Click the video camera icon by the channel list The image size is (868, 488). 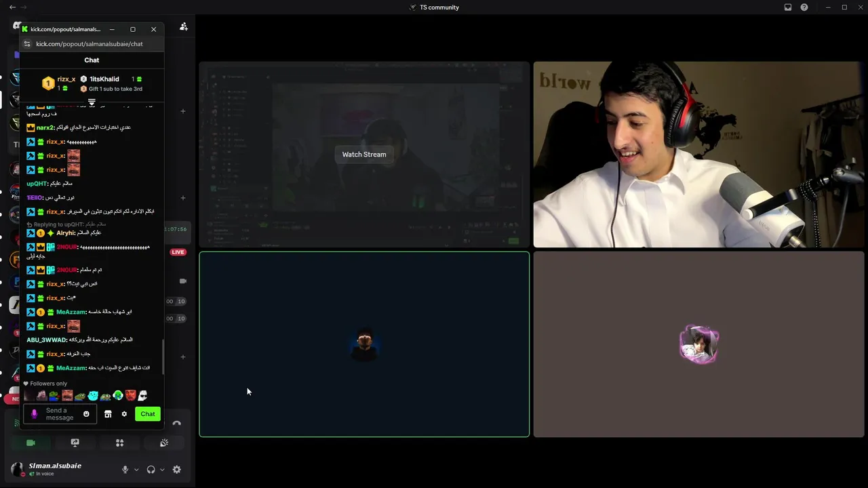pos(182,281)
